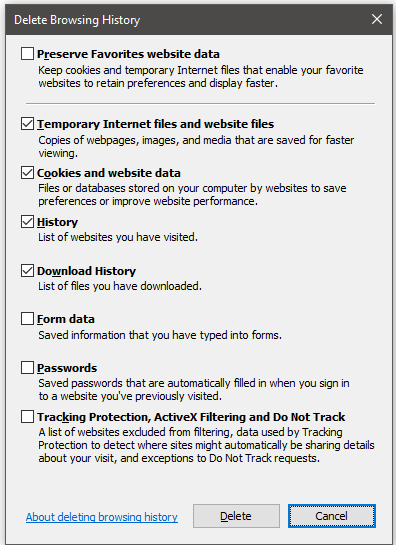Uncheck Temporary Internet files and website files
396x545 pixels.
pyautogui.click(x=27, y=124)
